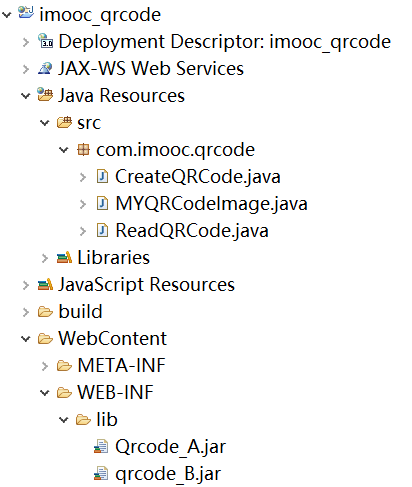
Task: Collapse the WEB-INF folder arrow
Action: (x=45, y=393)
